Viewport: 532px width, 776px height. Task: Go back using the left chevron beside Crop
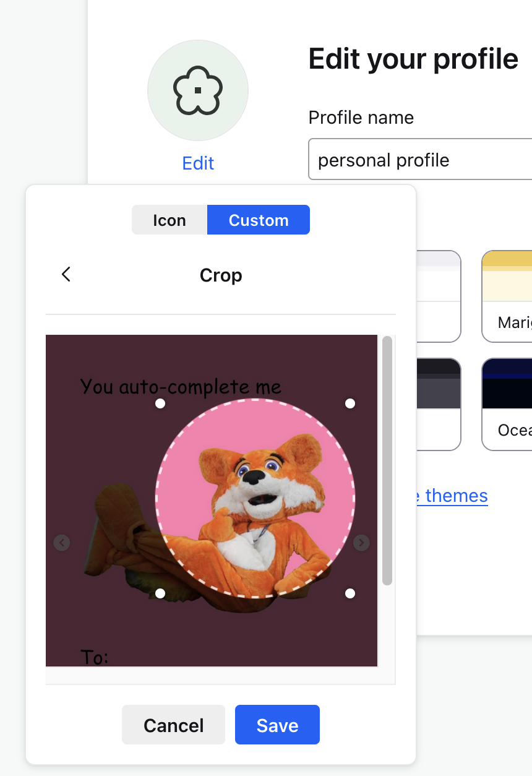(66, 275)
